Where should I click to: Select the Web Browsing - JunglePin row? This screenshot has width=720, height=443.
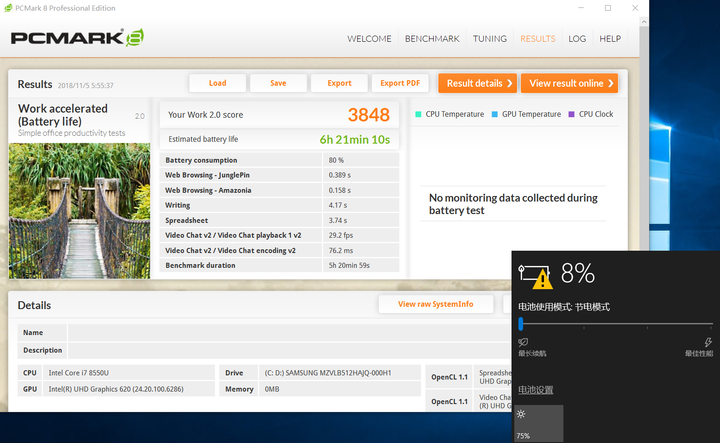[x=279, y=175]
